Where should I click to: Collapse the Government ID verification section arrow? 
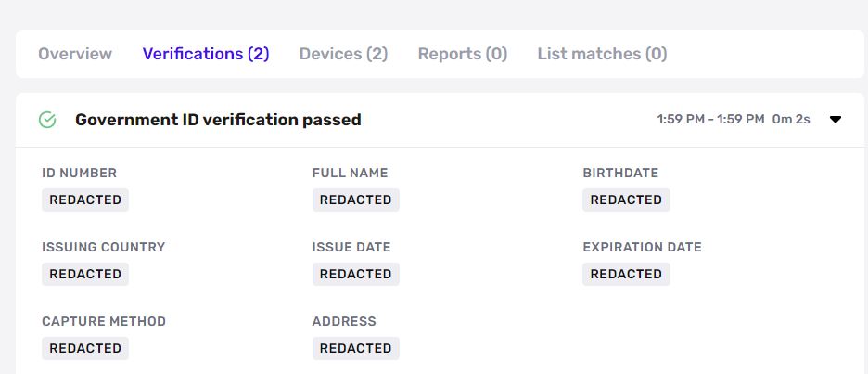(x=836, y=119)
